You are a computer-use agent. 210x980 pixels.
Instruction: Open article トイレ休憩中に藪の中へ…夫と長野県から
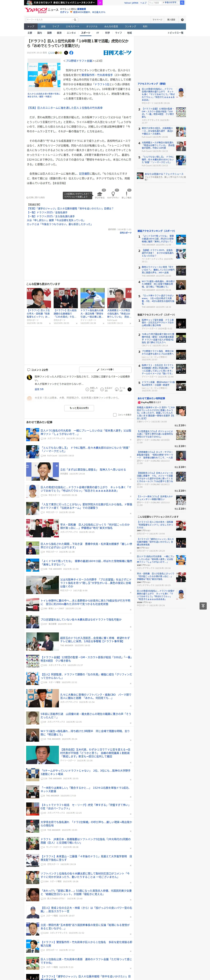pyautogui.click(x=86, y=602)
